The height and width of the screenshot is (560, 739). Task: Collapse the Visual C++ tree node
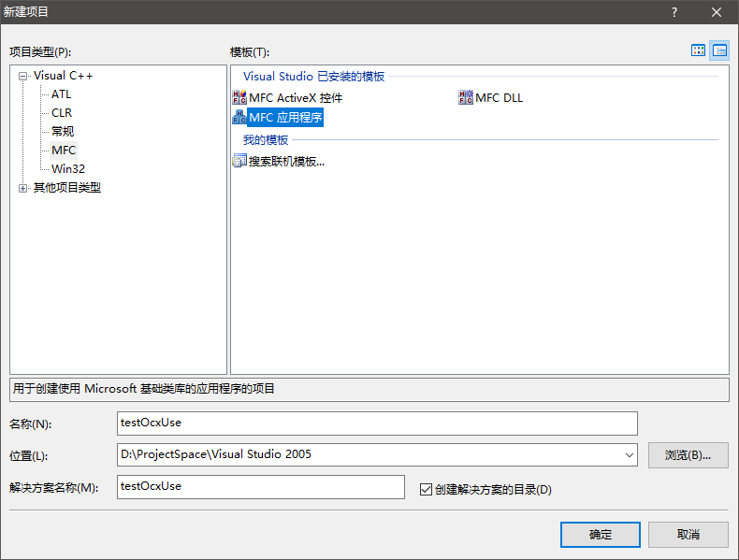point(23,76)
